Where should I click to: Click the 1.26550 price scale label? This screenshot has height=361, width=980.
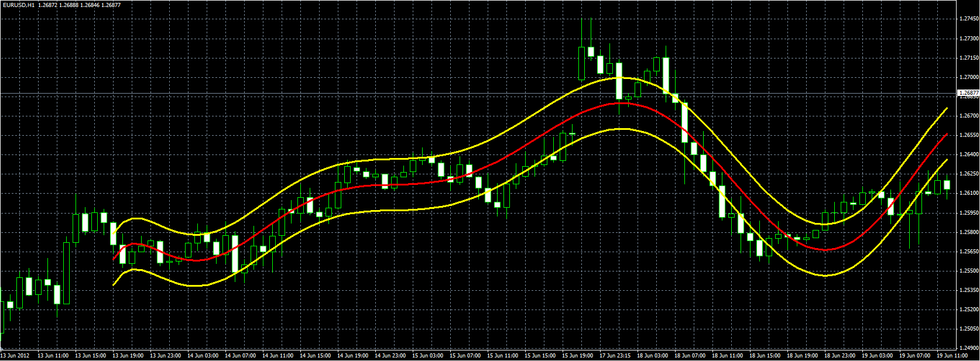969,135
